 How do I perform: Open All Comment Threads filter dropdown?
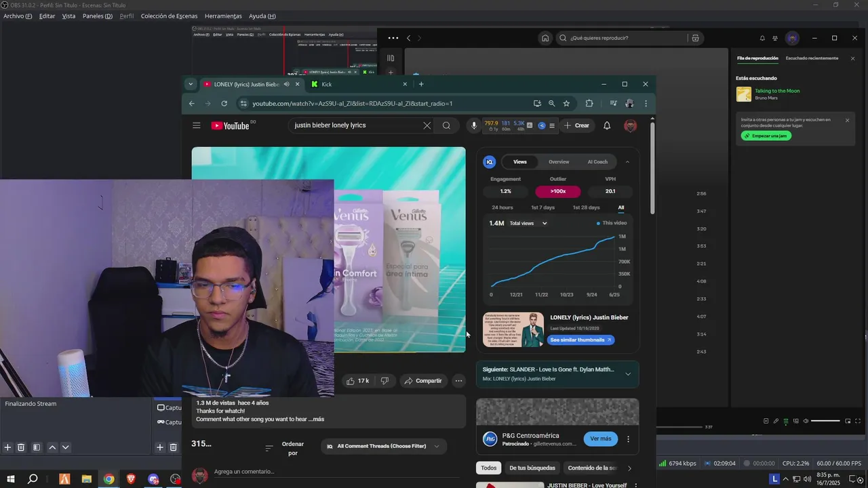tap(384, 446)
